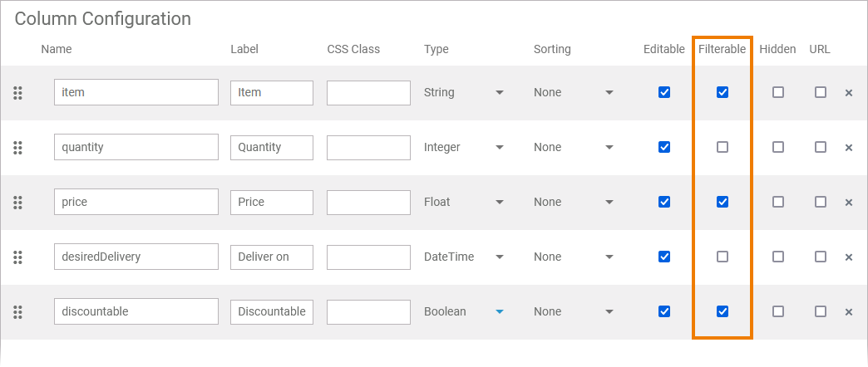This screenshot has height=367, width=868.
Task: Open the DateTime type dropdown
Action: [464, 257]
